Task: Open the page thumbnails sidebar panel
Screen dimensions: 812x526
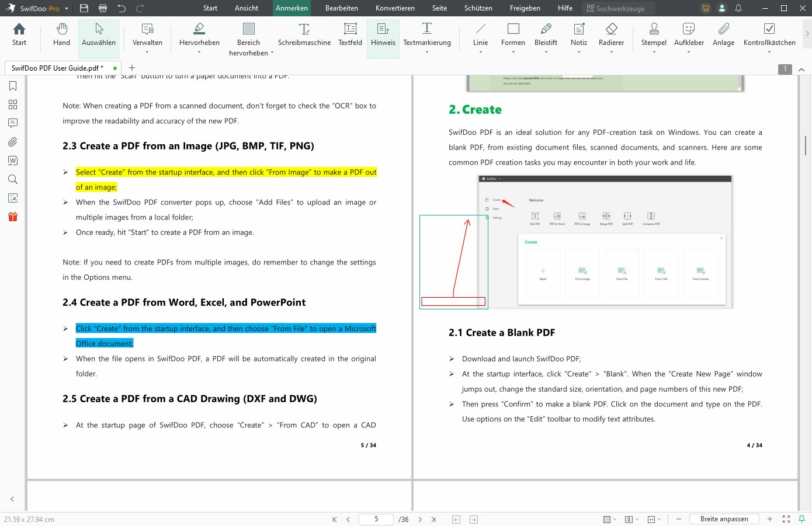Action: pyautogui.click(x=13, y=104)
